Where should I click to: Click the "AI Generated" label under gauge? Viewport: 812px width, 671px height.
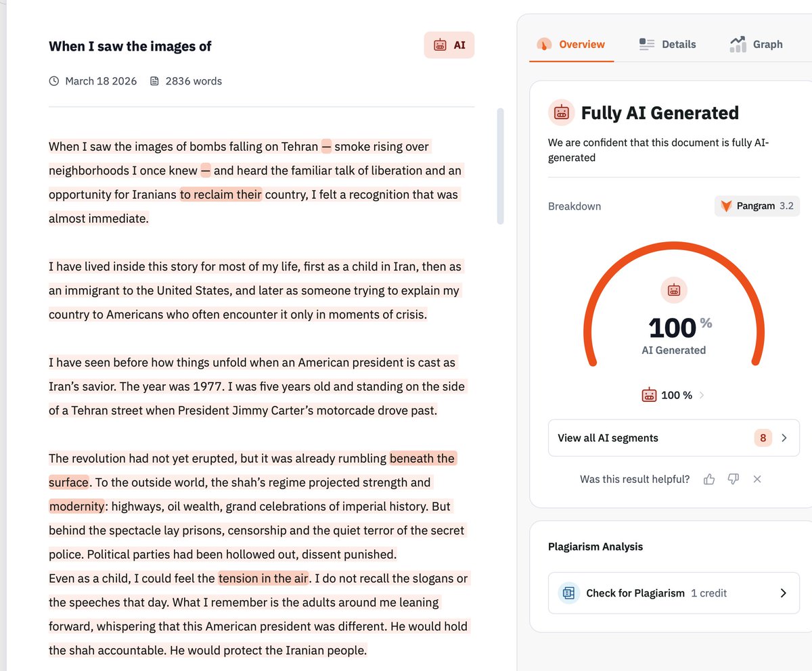coord(673,350)
